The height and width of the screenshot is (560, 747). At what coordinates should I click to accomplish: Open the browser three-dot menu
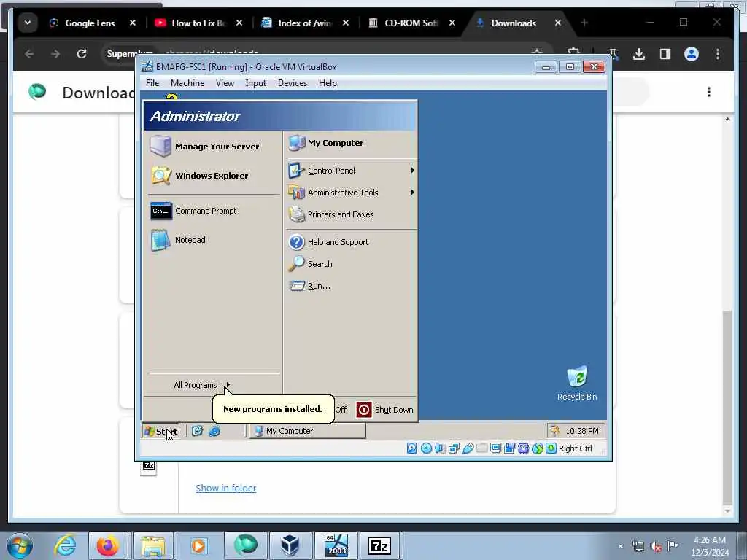click(x=718, y=54)
